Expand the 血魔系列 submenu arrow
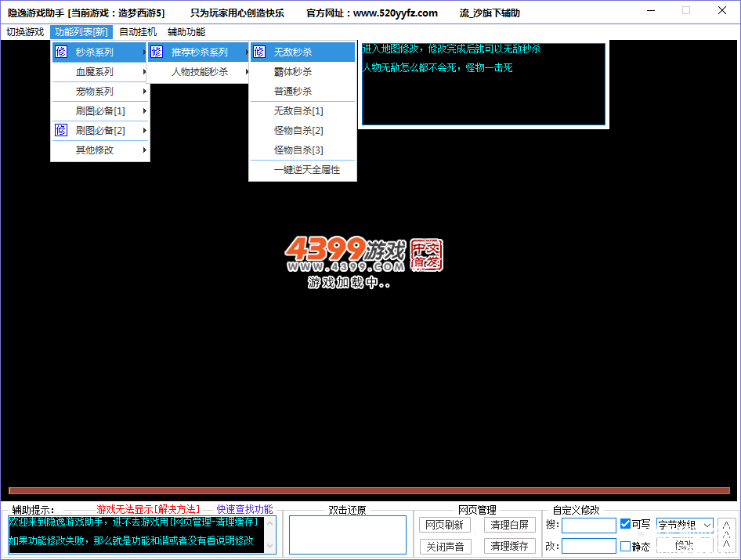This screenshot has height=560, width=741. pos(145,72)
